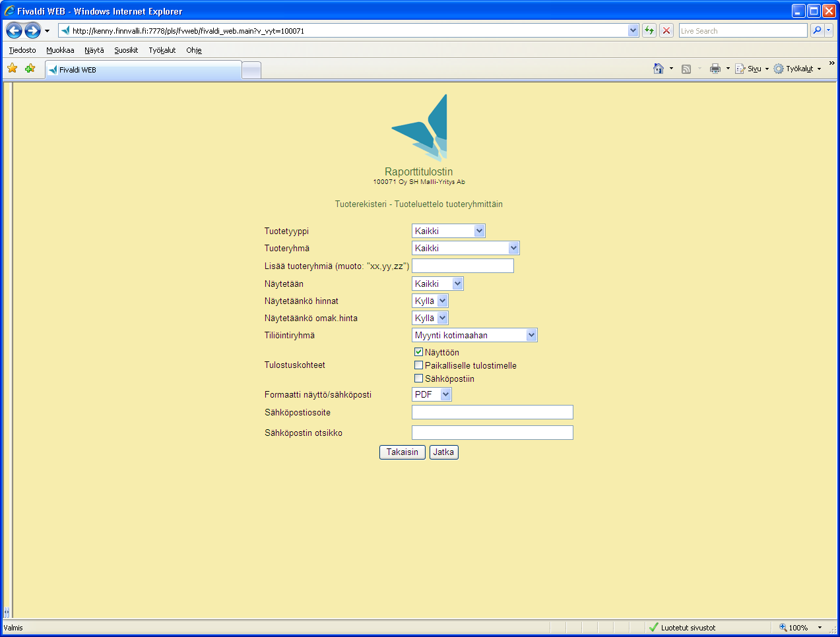
Task: Open the Tiliöintiryhmä dropdown
Action: (x=474, y=335)
